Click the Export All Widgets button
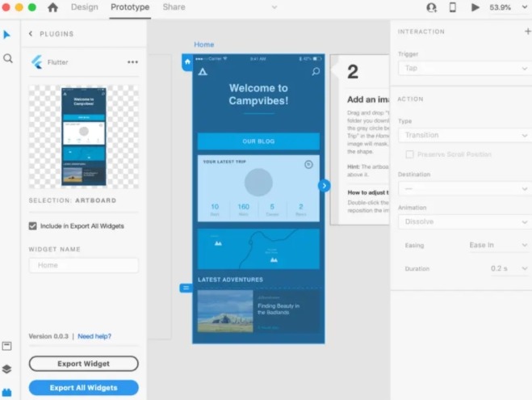Viewport: 532px width, 400px height. [x=83, y=388]
